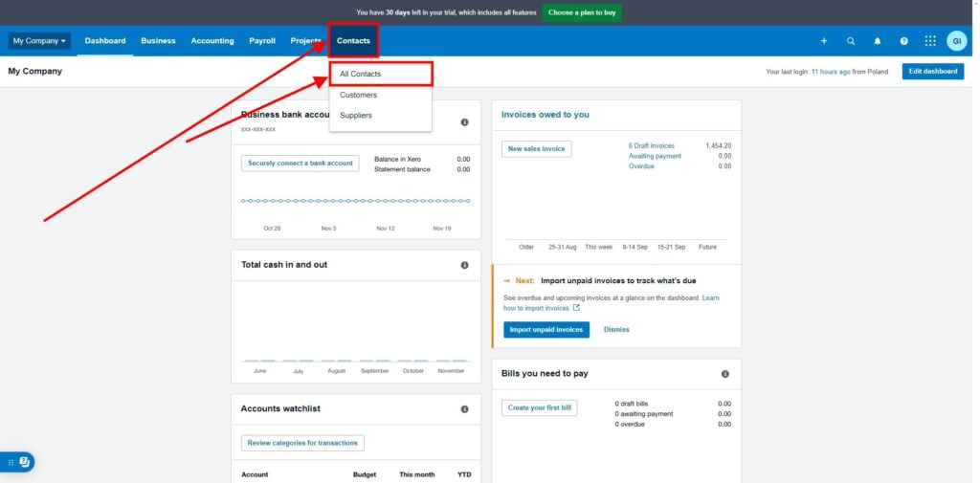Click Import unpaid invoices button
980x483 pixels.
click(546, 329)
